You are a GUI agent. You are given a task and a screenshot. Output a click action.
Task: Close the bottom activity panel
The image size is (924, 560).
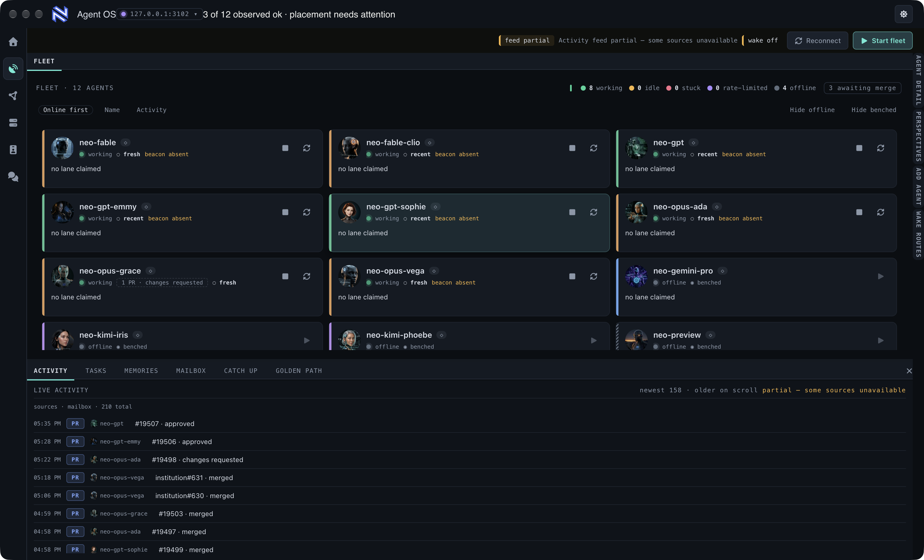(909, 371)
